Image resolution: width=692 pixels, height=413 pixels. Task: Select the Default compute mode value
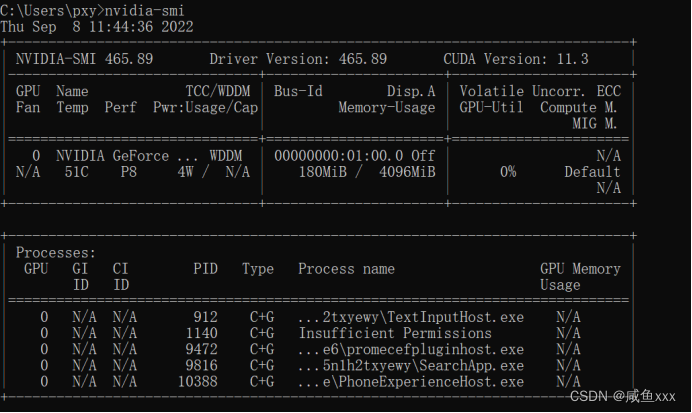pyautogui.click(x=592, y=172)
